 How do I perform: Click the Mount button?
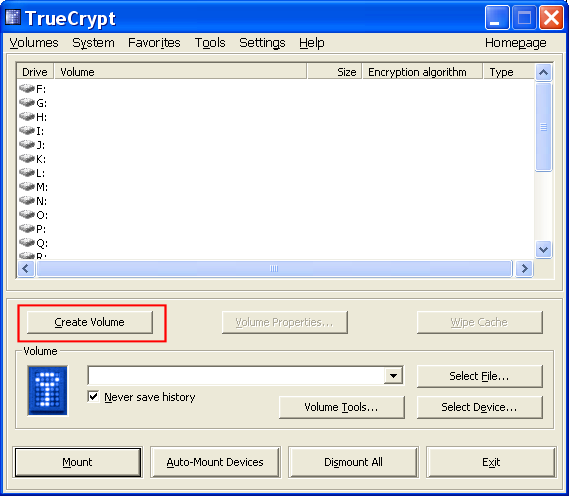[x=77, y=462]
